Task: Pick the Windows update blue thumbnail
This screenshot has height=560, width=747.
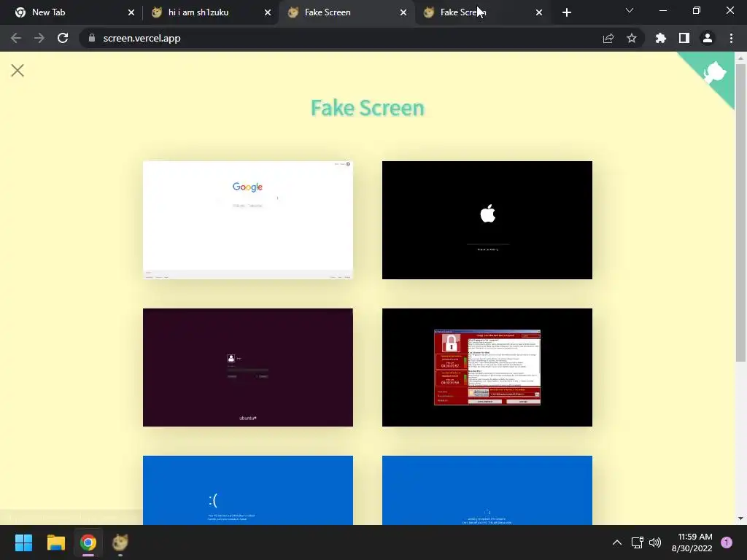Action: pyautogui.click(x=487, y=490)
